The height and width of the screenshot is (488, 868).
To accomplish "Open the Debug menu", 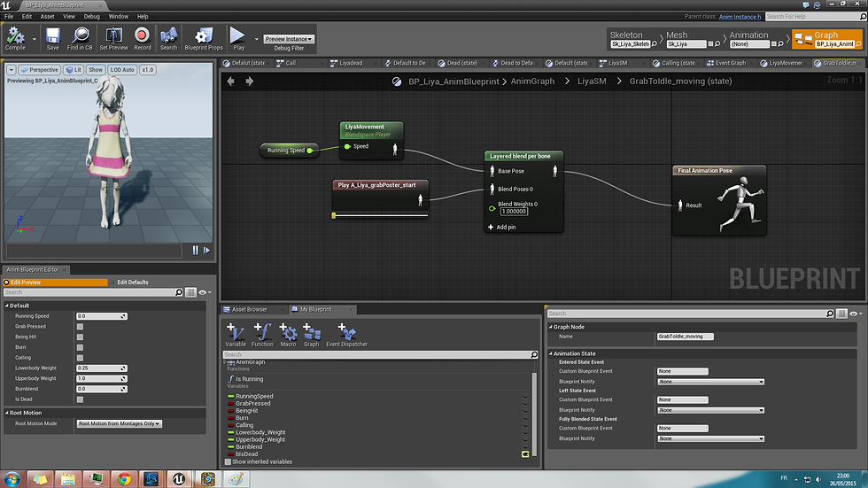I will (x=92, y=17).
